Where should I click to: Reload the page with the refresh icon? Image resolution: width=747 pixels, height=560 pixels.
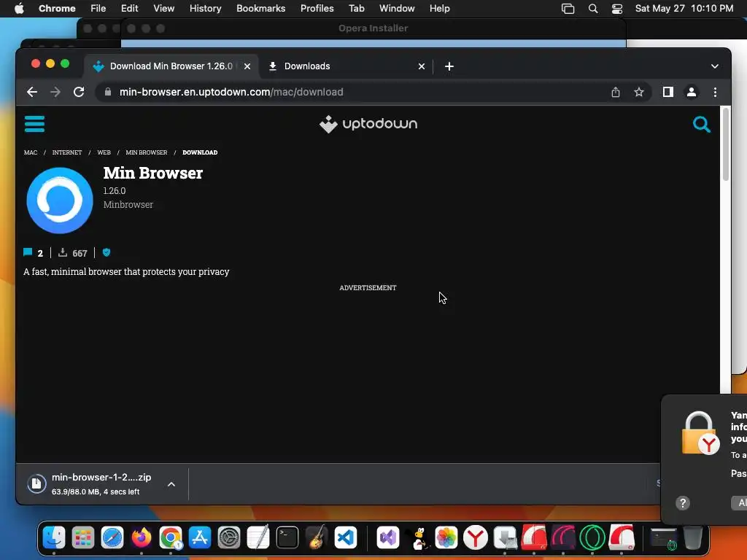coord(79,92)
